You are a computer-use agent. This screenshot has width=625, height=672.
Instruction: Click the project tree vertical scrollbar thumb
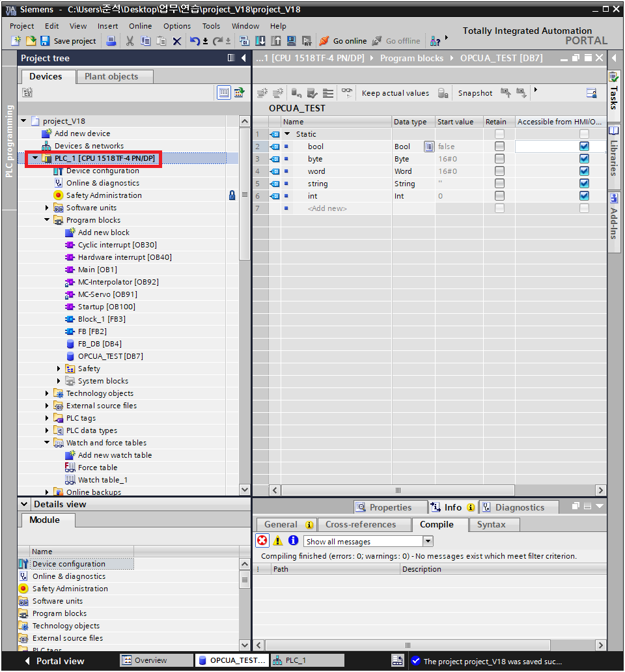[x=245, y=193]
